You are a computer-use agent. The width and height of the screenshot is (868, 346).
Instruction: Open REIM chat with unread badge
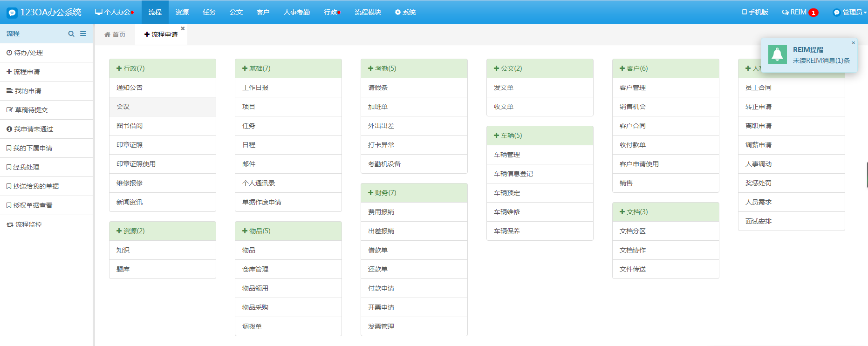pyautogui.click(x=800, y=12)
